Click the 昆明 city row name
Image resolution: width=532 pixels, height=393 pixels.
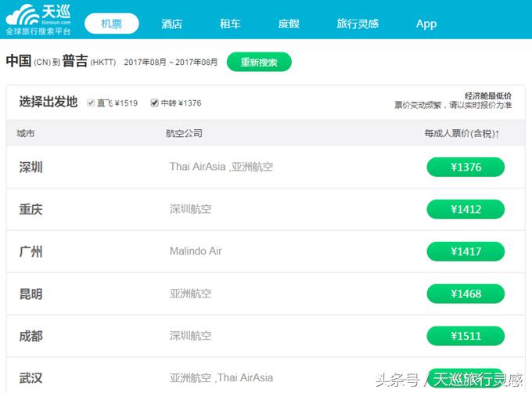[31, 294]
